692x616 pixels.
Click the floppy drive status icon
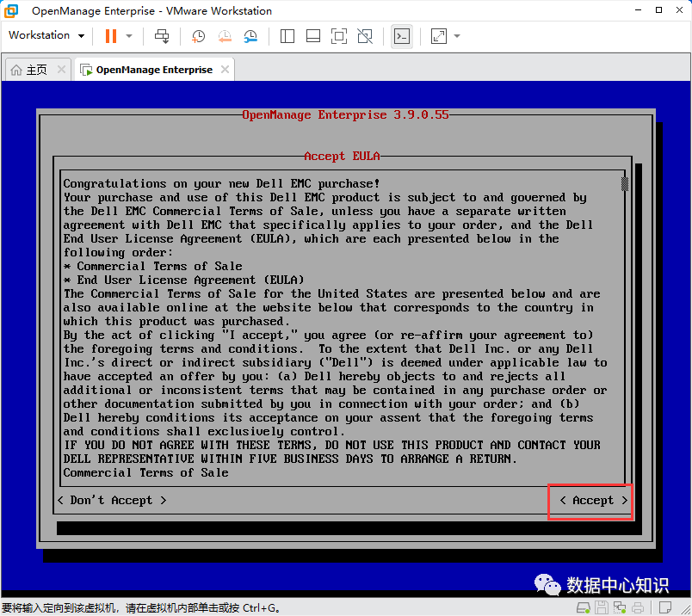[x=603, y=607]
